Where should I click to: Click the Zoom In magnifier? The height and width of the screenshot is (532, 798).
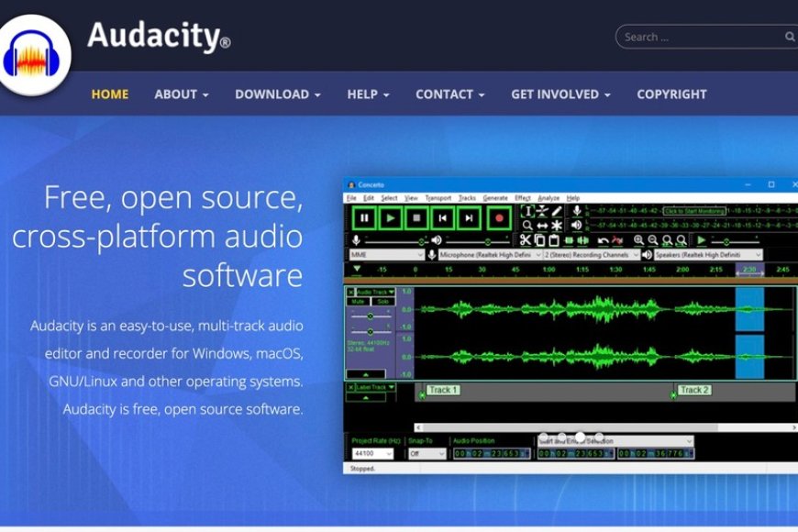[x=638, y=240]
